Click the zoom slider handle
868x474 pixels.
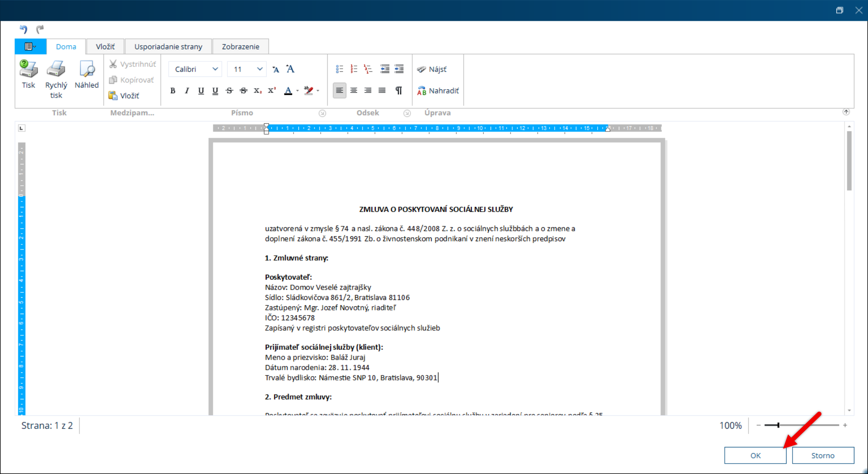point(778,425)
